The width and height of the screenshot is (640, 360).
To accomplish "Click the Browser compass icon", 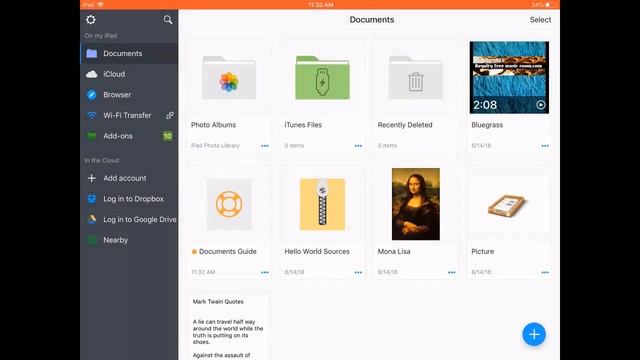I will click(92, 95).
